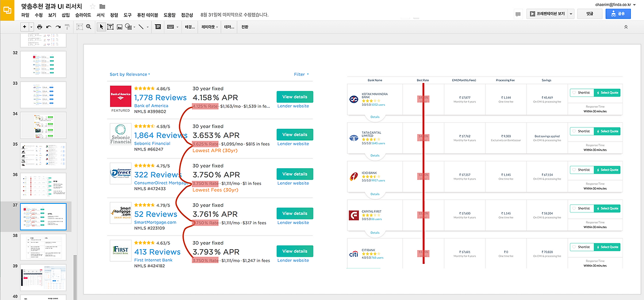Undo the last action

click(x=49, y=27)
